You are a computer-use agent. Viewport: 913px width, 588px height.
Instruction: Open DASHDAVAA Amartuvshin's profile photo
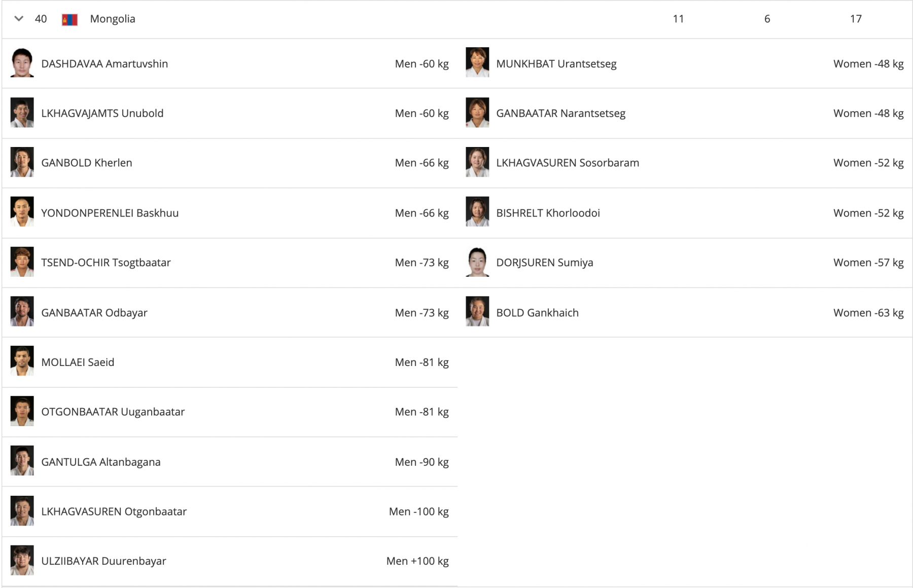point(22,63)
